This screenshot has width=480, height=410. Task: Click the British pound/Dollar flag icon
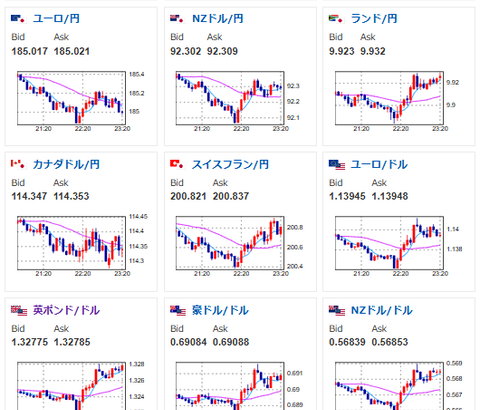click(x=19, y=311)
